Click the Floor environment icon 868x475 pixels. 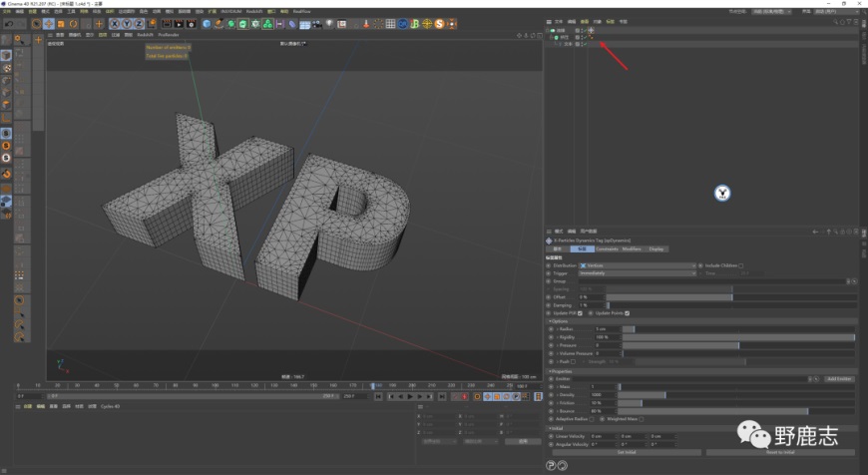coord(304,24)
